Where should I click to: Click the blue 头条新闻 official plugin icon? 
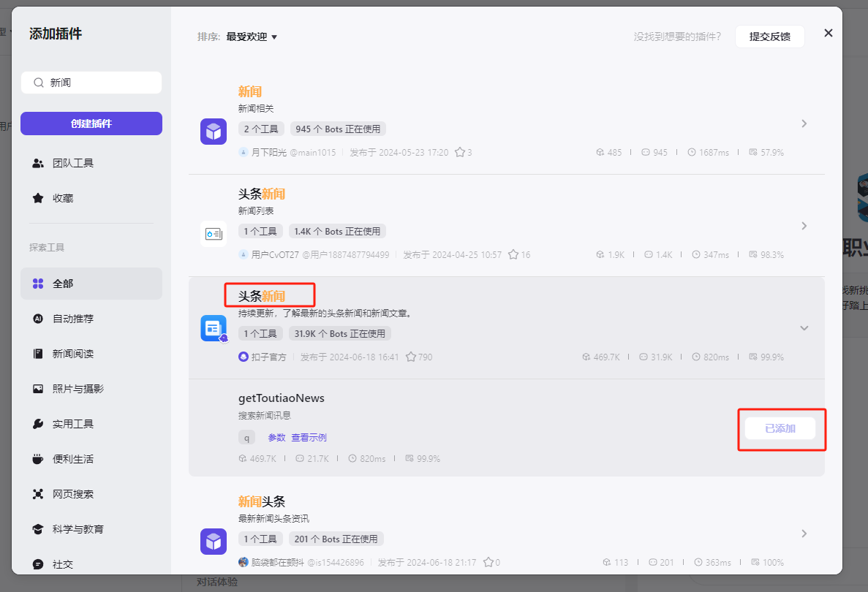[214, 329]
